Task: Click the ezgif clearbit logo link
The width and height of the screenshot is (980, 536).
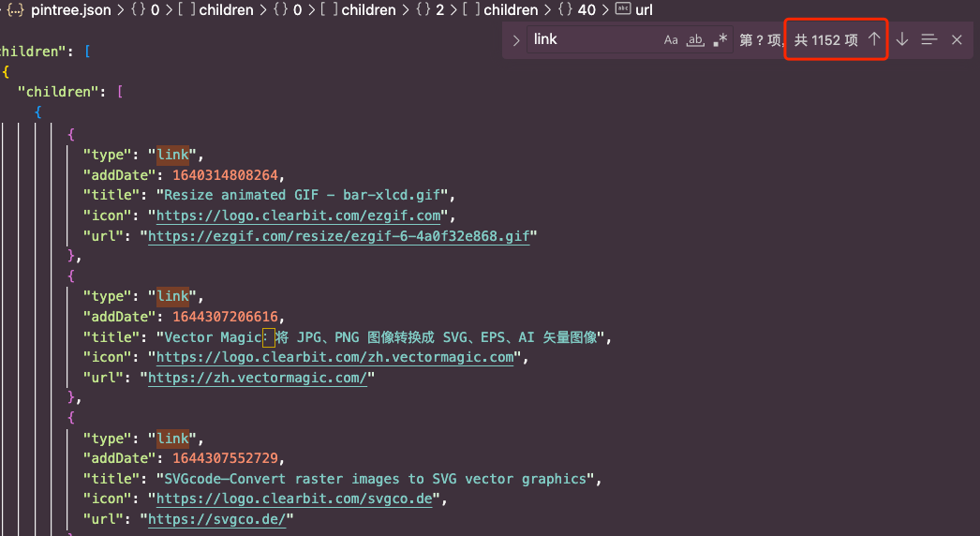Action: pos(300,216)
